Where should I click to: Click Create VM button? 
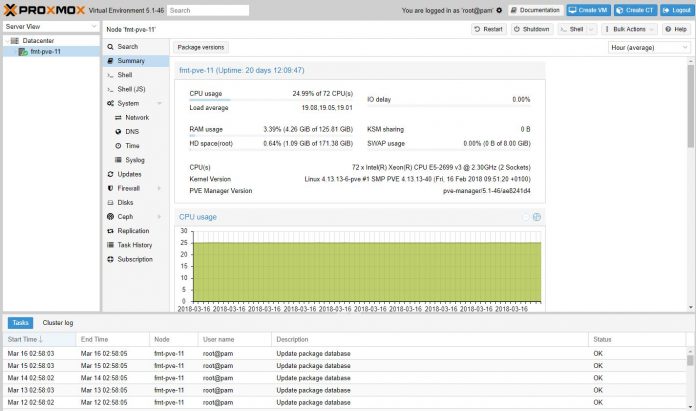pos(588,10)
